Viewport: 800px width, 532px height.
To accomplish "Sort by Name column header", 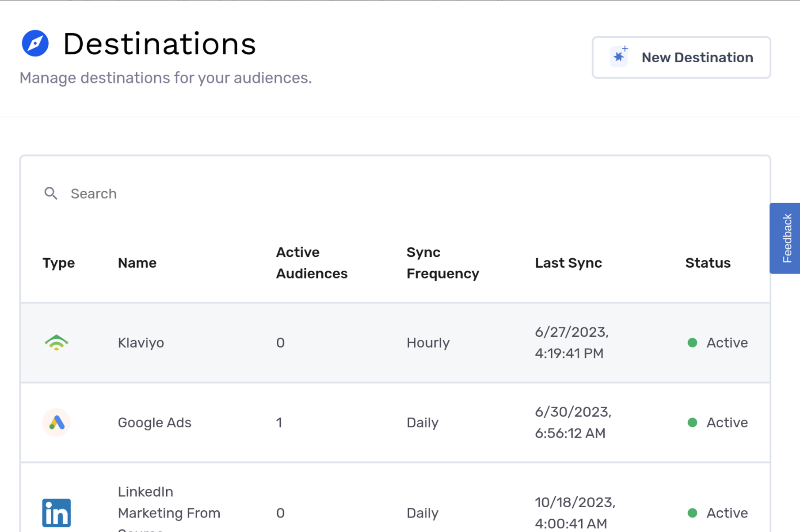I will coord(137,263).
